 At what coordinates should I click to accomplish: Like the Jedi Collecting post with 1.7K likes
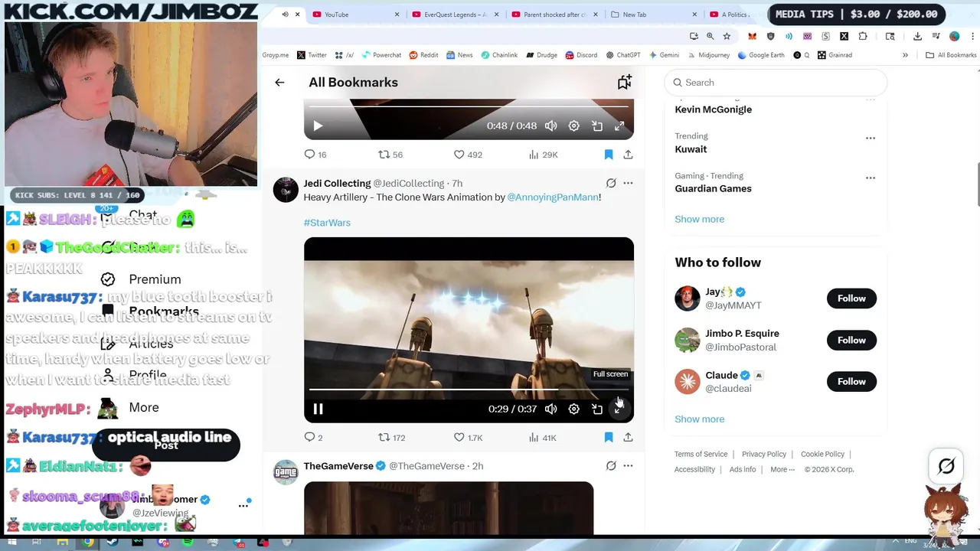coord(468,438)
